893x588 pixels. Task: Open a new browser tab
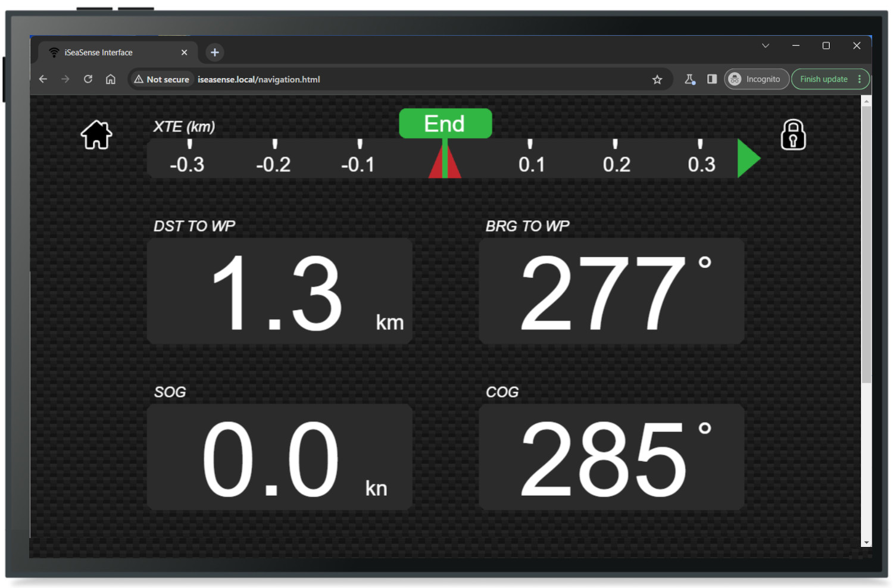(214, 52)
